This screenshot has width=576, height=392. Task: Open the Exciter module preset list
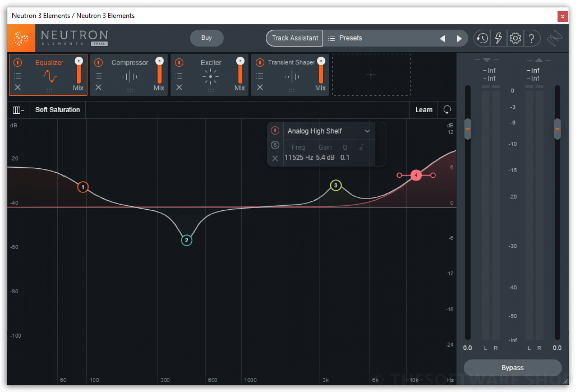pos(179,76)
